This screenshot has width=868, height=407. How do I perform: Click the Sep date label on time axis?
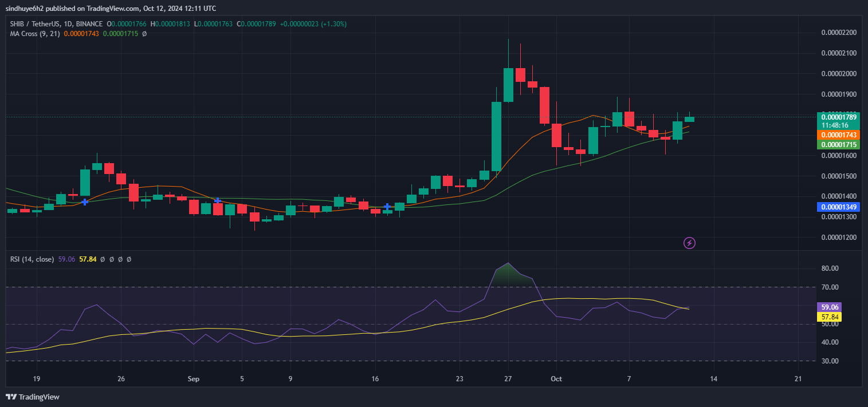pyautogui.click(x=194, y=379)
